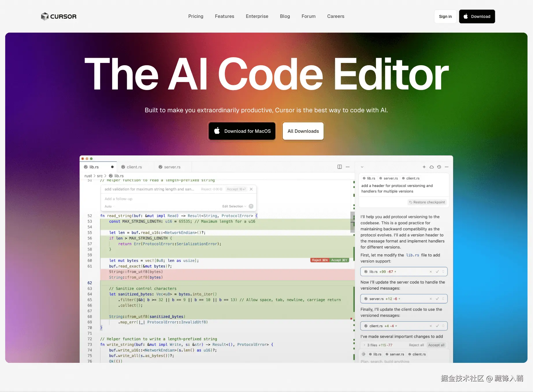Click the editor vertical scrollbar thumb
This screenshot has width=533, height=392.
(x=352, y=222)
